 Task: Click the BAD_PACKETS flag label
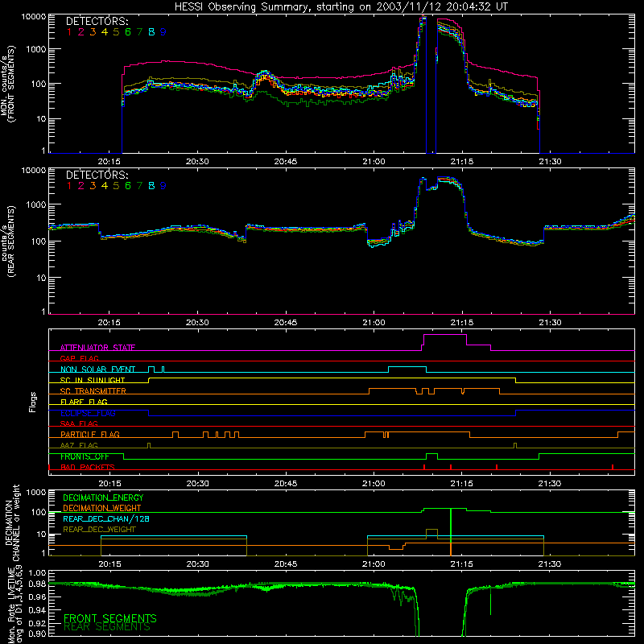(88, 468)
